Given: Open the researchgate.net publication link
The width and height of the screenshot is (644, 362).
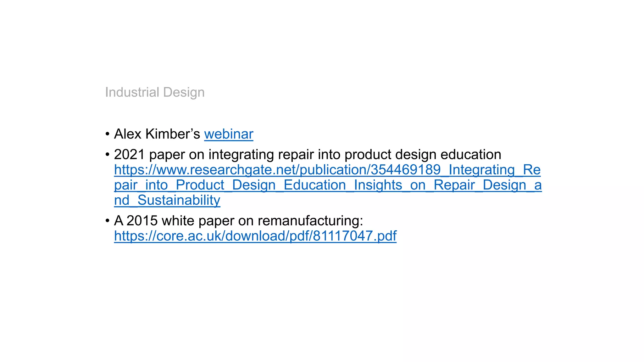Looking at the screenshot, I should [327, 170].
